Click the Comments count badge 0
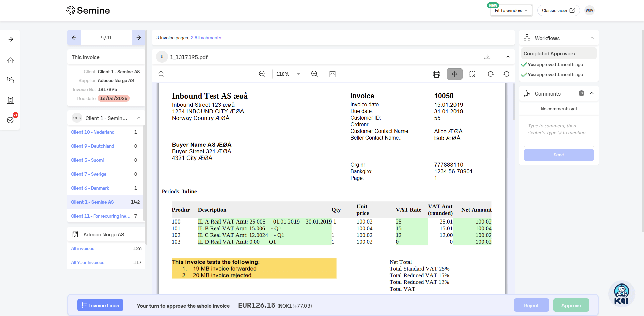Viewport: 644px width, 316px height. (x=581, y=93)
